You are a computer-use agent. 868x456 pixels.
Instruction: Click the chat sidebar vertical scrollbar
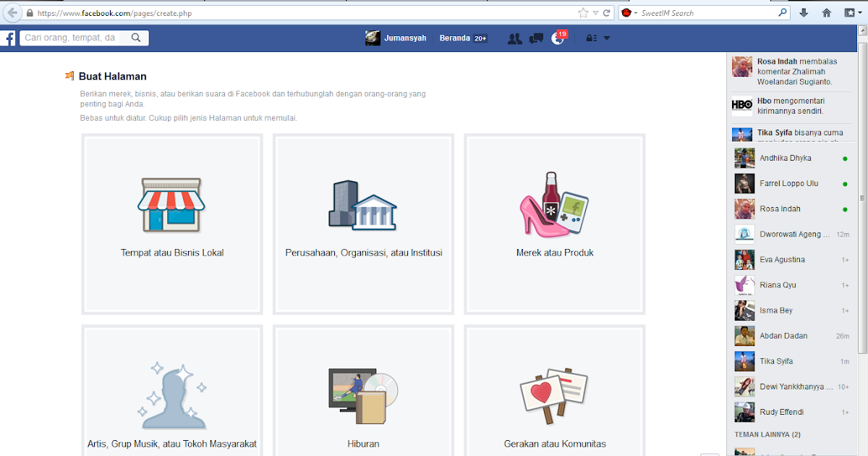click(x=861, y=198)
